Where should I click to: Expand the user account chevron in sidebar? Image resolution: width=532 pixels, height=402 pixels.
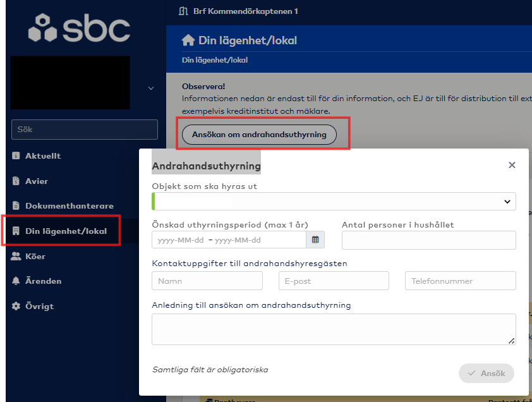coord(150,88)
